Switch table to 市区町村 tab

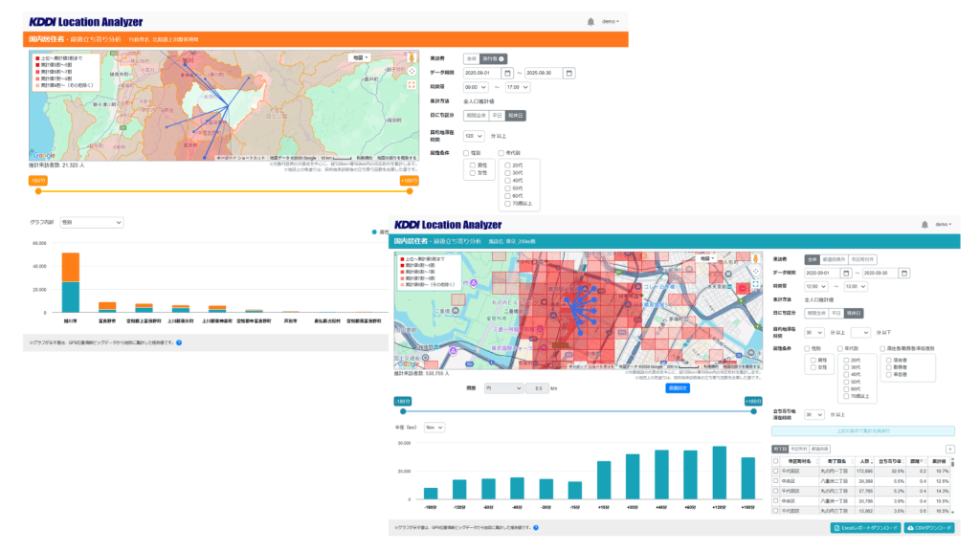pyautogui.click(x=799, y=450)
